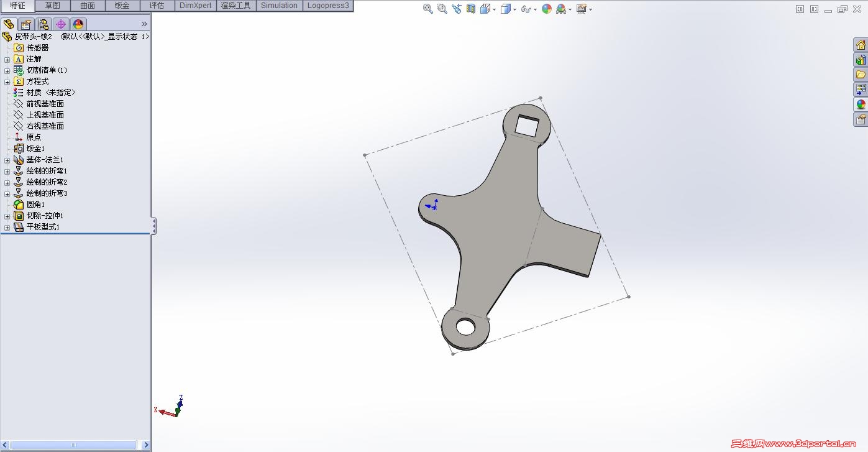
Task: Open the DimXpert command tab
Action: click(x=196, y=6)
